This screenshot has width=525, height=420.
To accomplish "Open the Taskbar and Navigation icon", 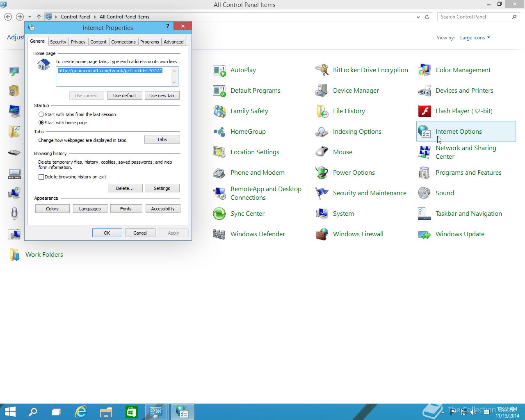I will [425, 214].
